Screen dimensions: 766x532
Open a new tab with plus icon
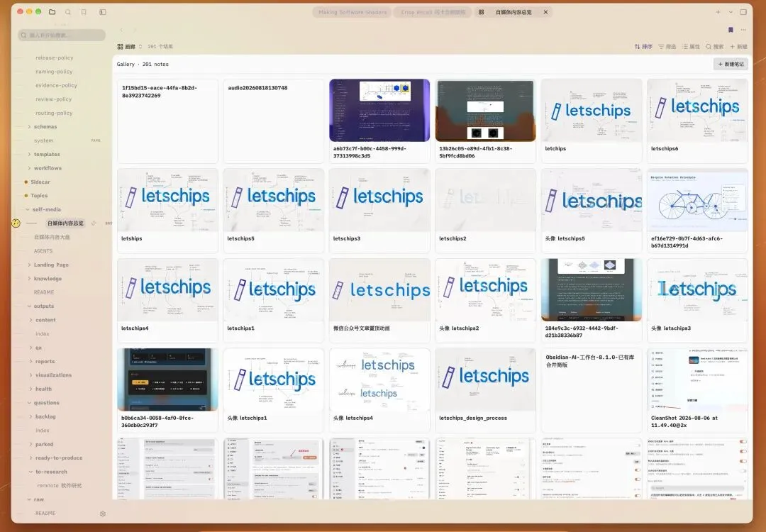point(718,12)
